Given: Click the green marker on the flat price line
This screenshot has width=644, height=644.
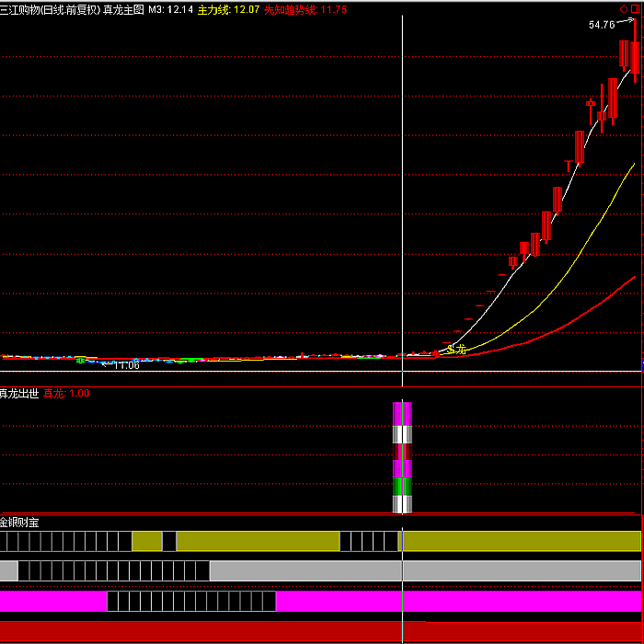Looking at the screenshot, I should 81,361.
